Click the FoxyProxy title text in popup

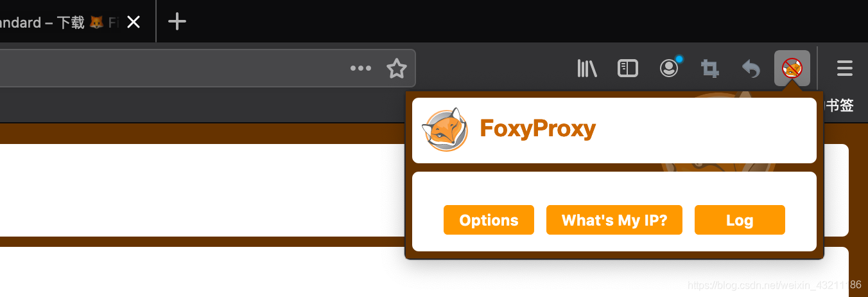tap(538, 129)
